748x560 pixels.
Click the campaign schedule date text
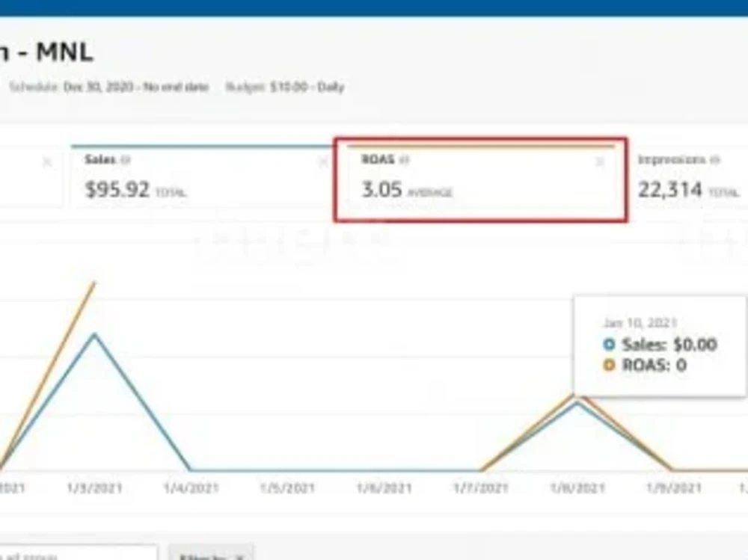pyautogui.click(x=108, y=87)
